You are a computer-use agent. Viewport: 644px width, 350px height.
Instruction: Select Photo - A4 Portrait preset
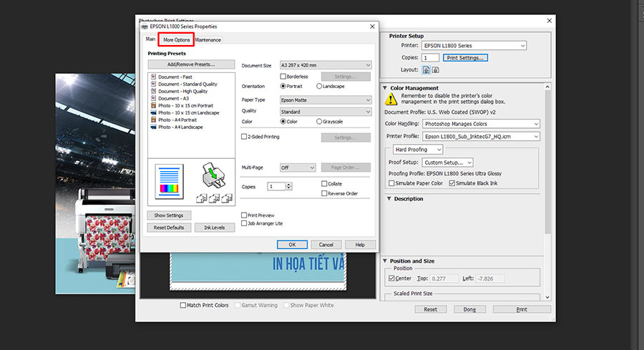tap(177, 120)
